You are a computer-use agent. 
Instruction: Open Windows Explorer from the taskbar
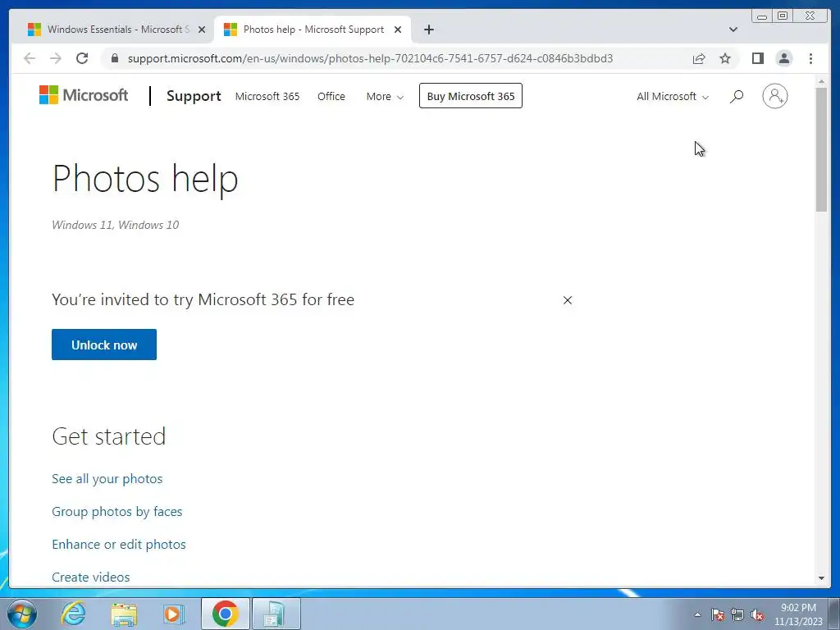tap(124, 614)
